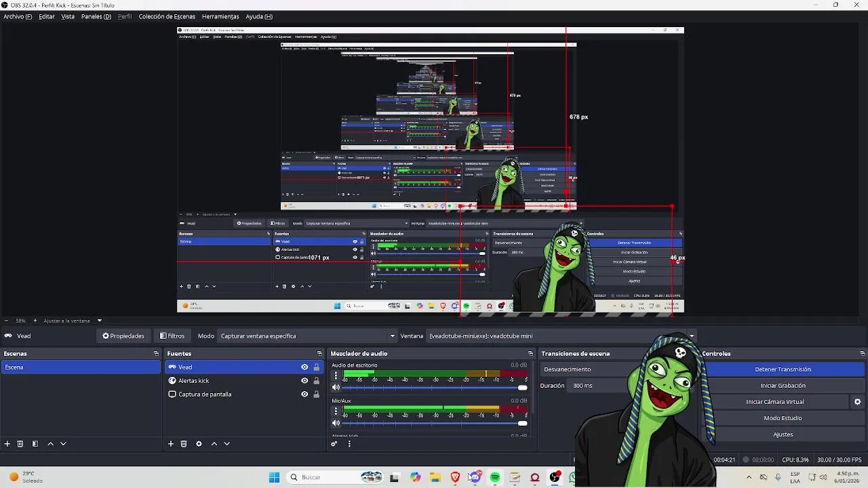
Task: Open Mic/Aux options three-dots
Action: point(336,411)
